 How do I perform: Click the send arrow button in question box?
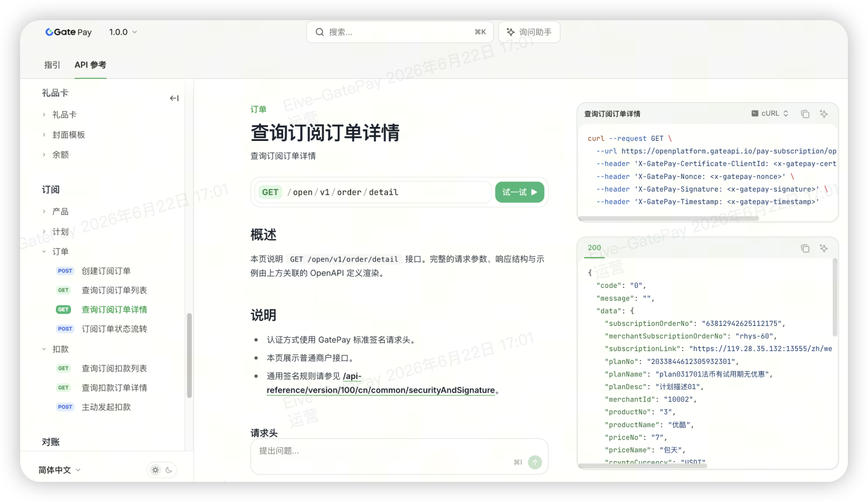coord(535,462)
